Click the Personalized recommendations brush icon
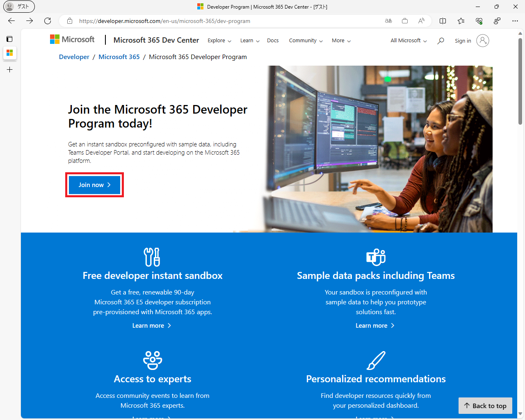The image size is (525, 420). coord(376,360)
